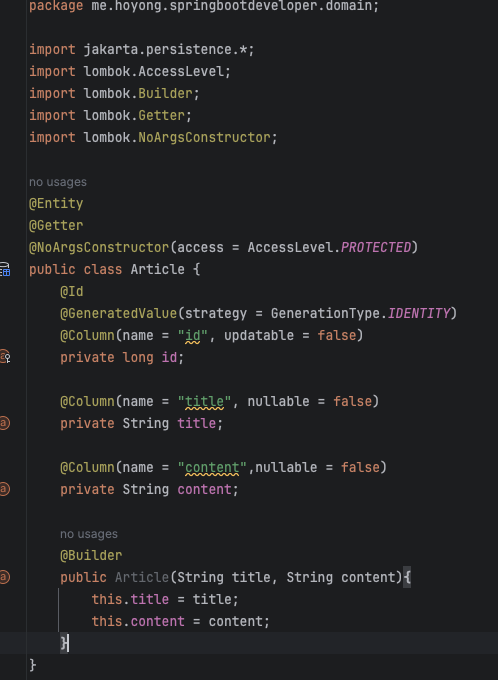Click the gutter icon next to 'private String title'

[4, 423]
